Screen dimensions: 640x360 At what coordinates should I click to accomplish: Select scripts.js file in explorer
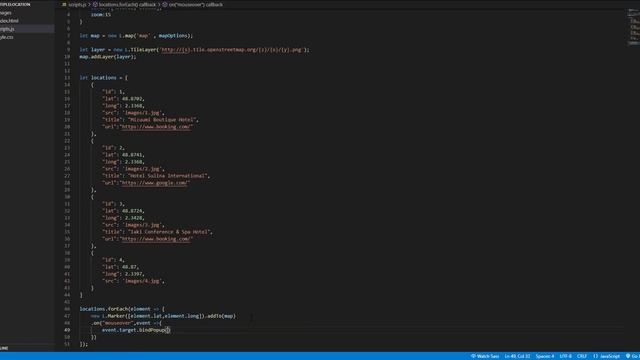pyautogui.click(x=7, y=29)
